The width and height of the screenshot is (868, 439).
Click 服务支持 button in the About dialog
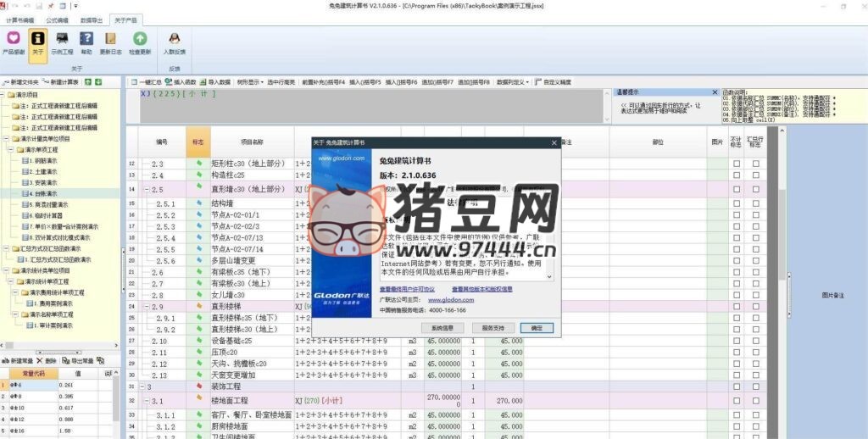[x=493, y=328]
